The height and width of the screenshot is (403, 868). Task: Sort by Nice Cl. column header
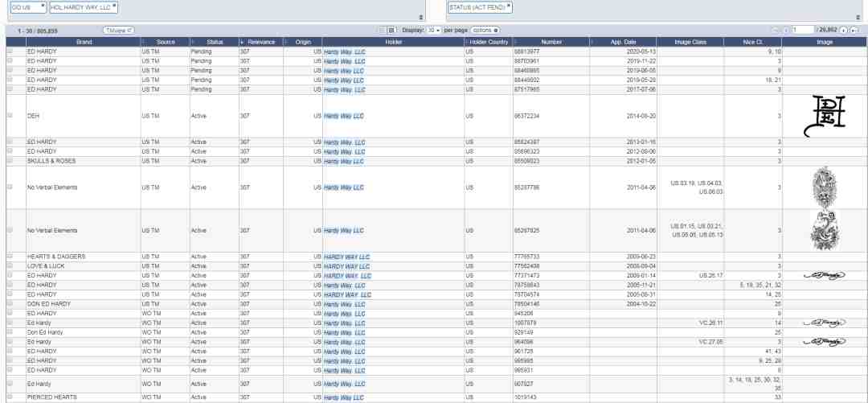[753, 42]
